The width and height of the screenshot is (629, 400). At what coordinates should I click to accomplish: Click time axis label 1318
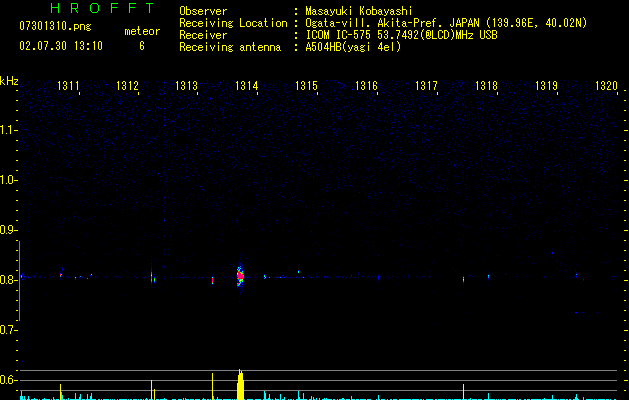(x=487, y=86)
